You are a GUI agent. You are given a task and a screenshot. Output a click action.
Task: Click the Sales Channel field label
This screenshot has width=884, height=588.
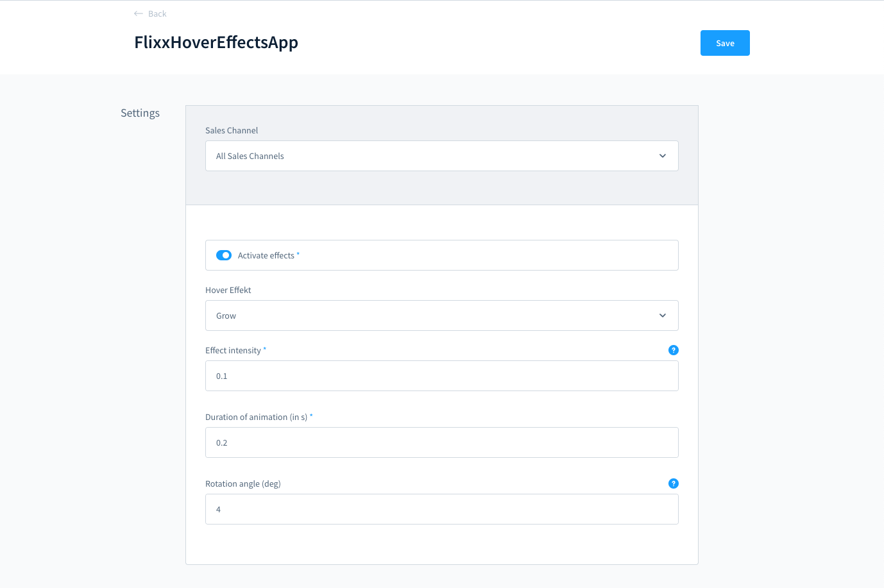(232, 130)
